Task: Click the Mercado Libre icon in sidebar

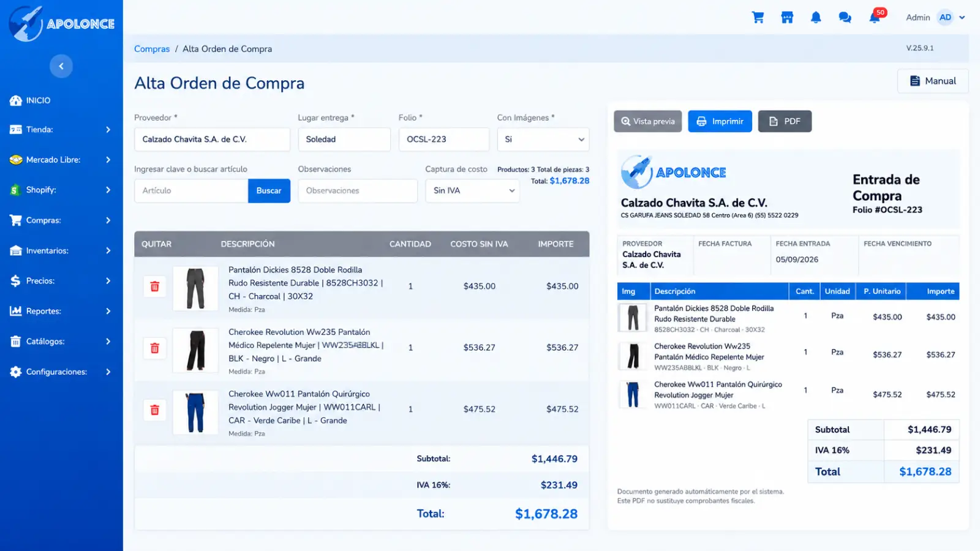Action: pos(16,160)
